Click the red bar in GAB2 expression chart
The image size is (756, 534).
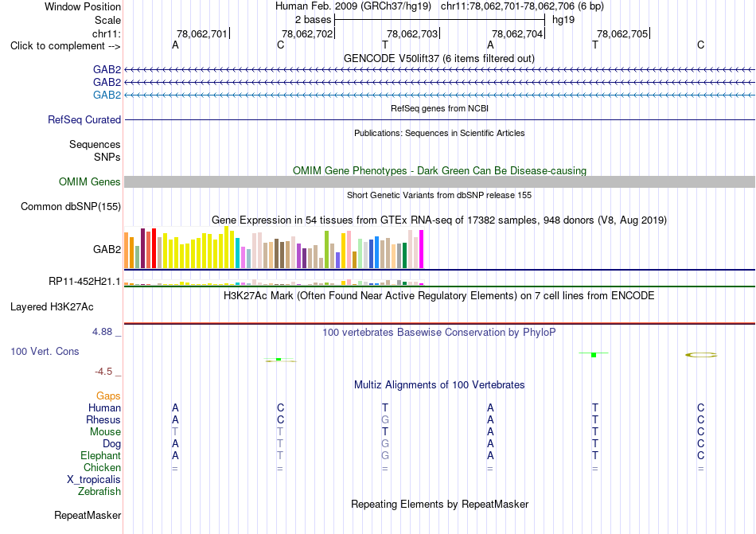(x=154, y=248)
